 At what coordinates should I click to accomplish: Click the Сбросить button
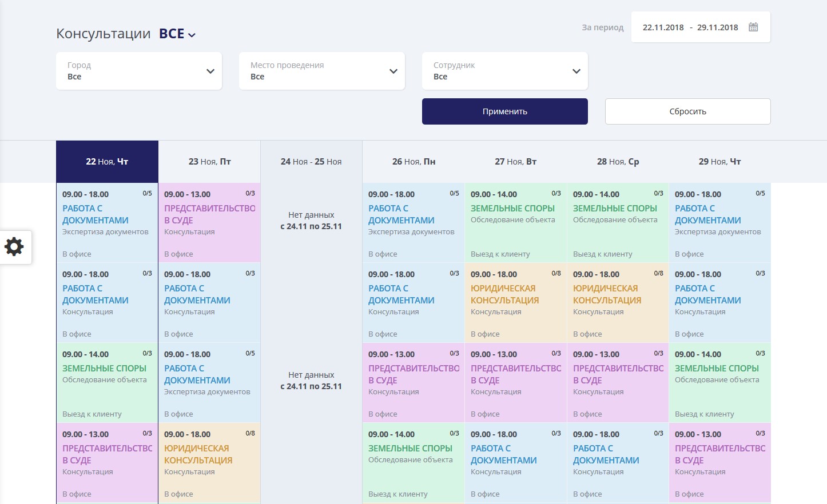(687, 111)
